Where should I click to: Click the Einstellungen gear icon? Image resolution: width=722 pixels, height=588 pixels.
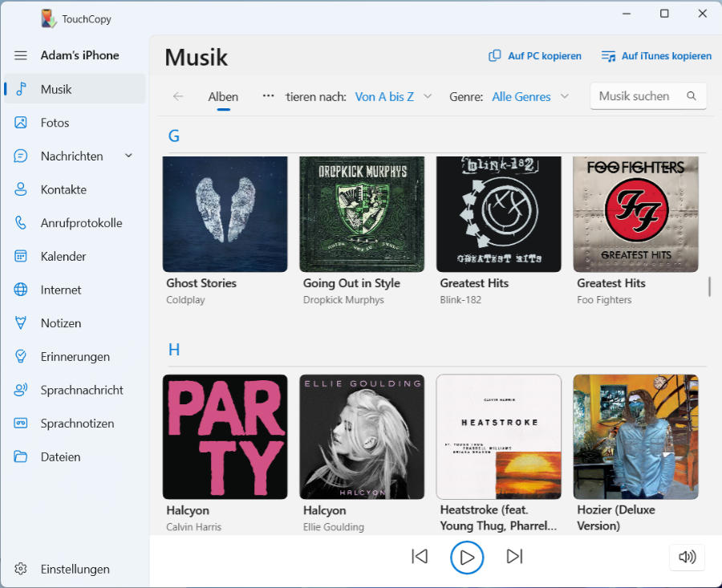click(x=21, y=569)
